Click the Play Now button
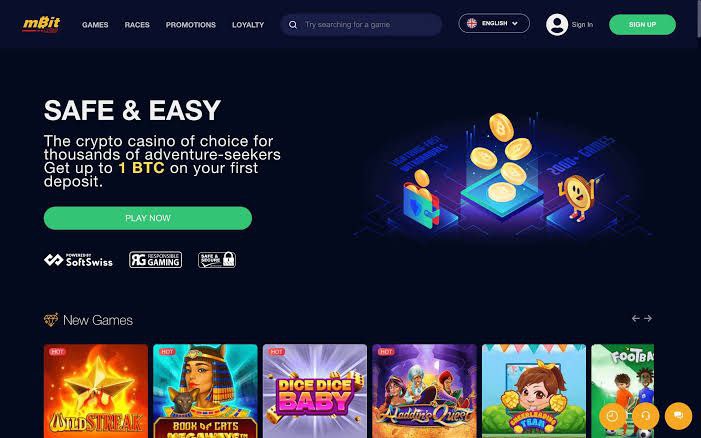Screen dimensions: 701x438 (148, 218)
